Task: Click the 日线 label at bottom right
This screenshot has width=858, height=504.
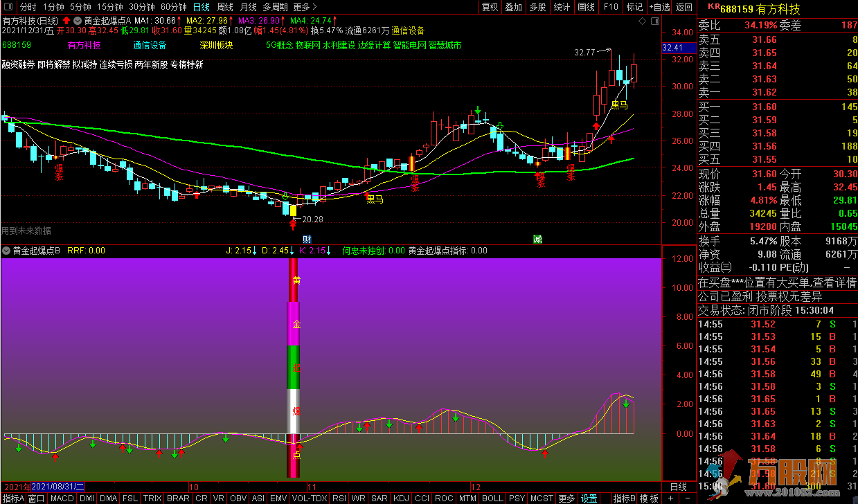Action: point(679,487)
